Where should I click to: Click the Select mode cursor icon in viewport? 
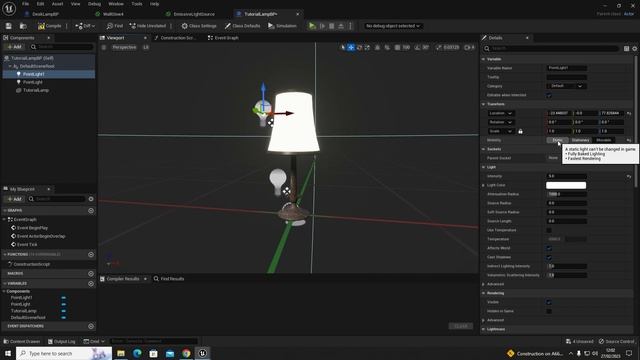(x=343, y=47)
